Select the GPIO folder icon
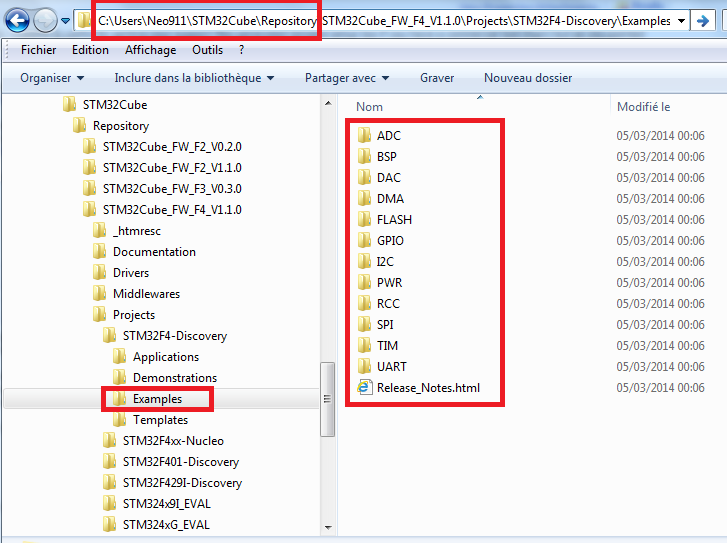 [364, 240]
